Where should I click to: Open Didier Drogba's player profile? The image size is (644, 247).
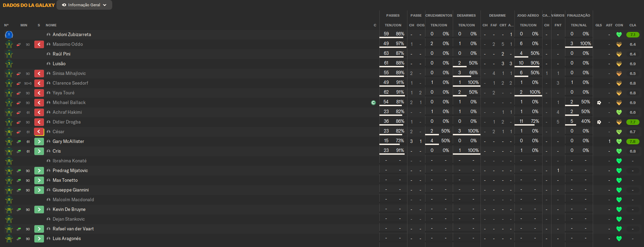(x=67, y=122)
